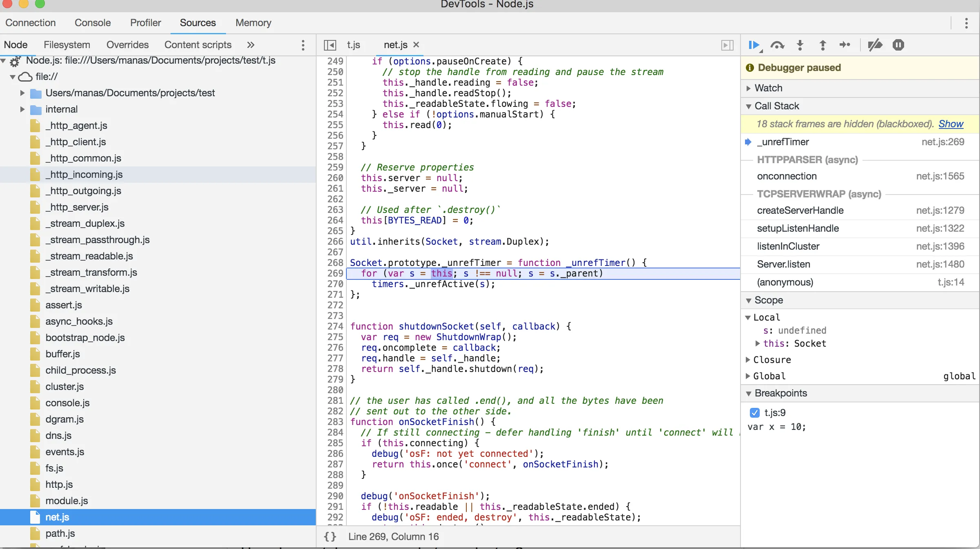Deactivate breakpoints icon

[x=875, y=45]
